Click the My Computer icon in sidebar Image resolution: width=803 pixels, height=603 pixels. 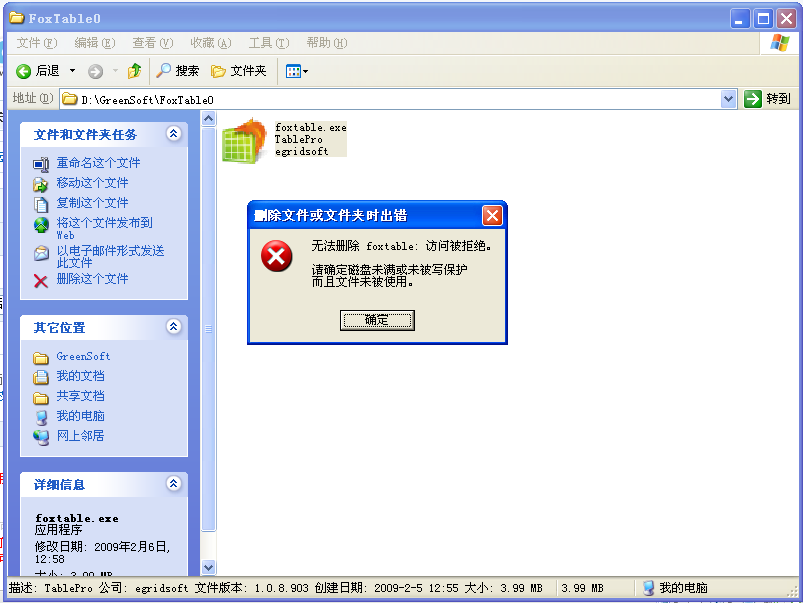tap(41, 416)
